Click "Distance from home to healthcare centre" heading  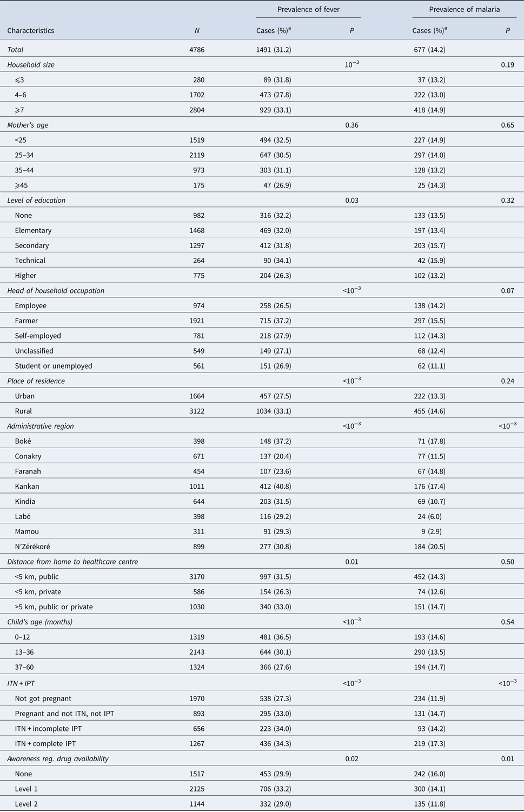coord(72,562)
